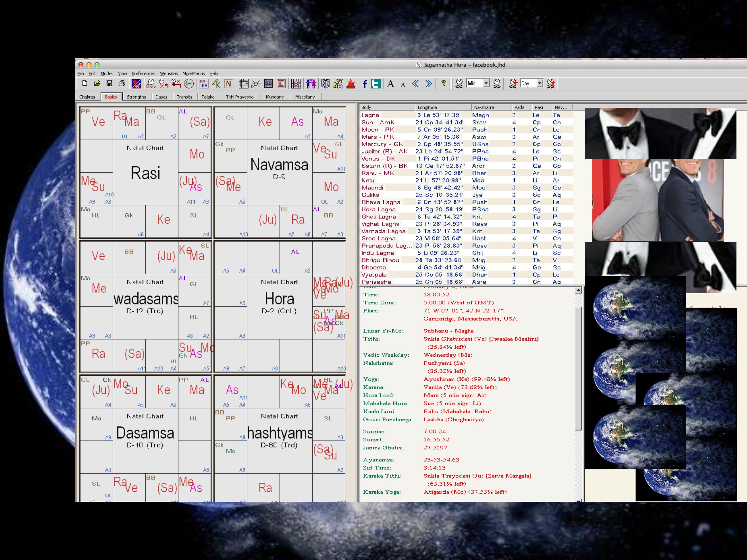The image size is (747, 560).
Task: Expand the Min time unit dropdown
Action: [486, 83]
